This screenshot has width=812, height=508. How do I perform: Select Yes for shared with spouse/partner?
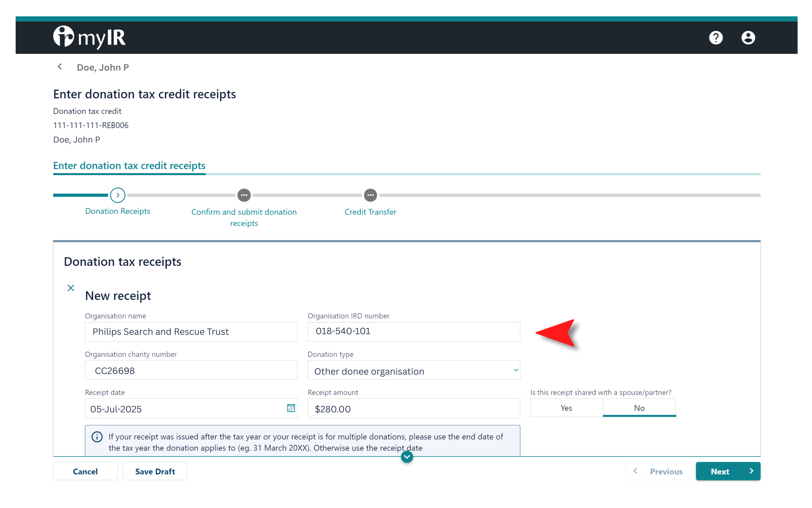click(x=566, y=408)
